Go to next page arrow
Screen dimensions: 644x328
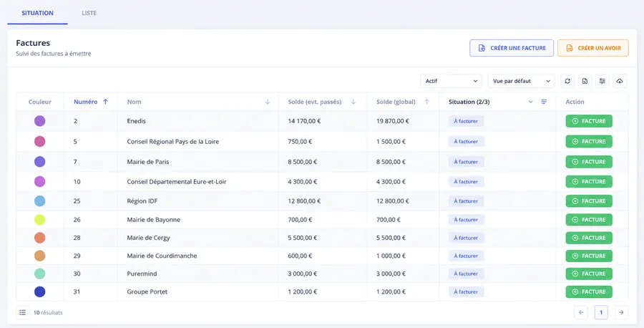pos(621,313)
